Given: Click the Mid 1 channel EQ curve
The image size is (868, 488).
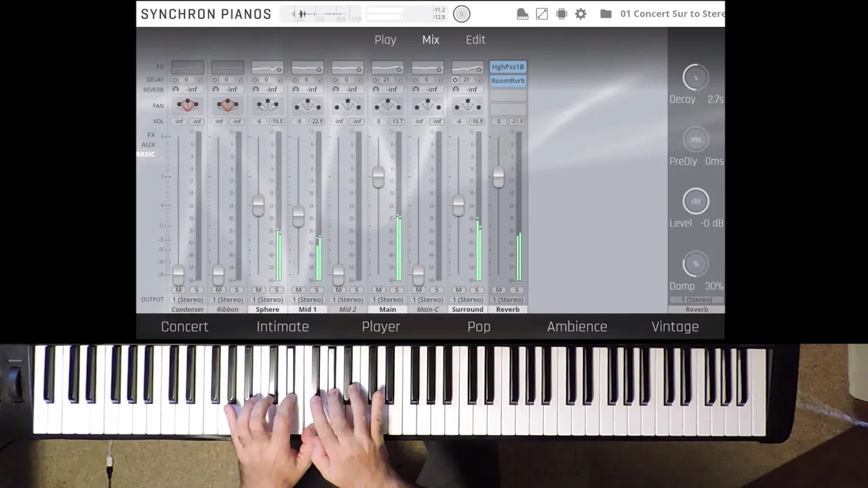Looking at the screenshot, I should 307,67.
